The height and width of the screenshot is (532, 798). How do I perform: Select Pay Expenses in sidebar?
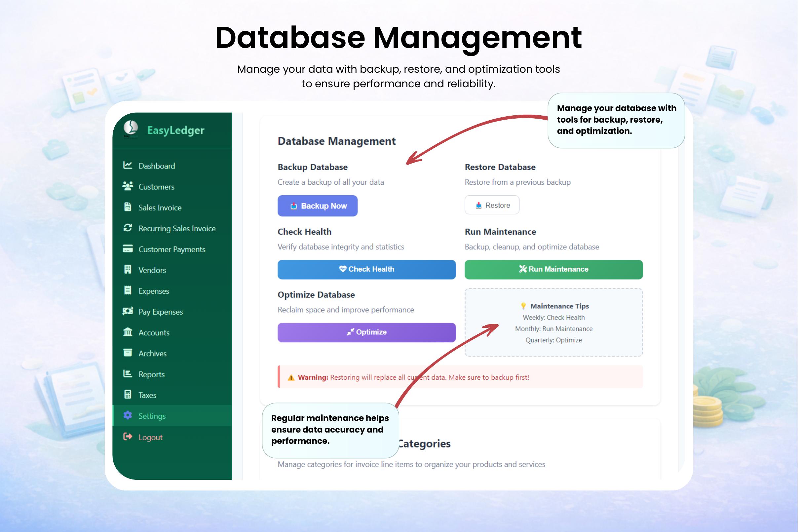[172, 312]
